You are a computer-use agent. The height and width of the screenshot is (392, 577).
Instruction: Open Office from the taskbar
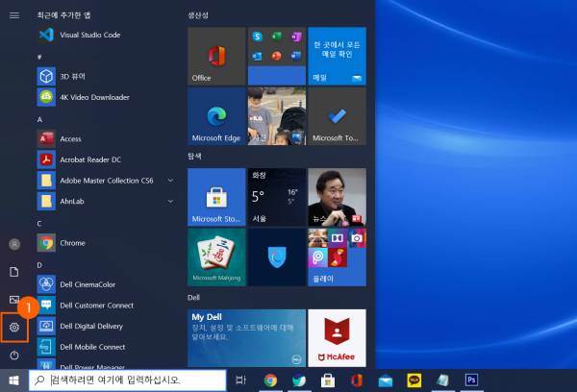(x=356, y=380)
